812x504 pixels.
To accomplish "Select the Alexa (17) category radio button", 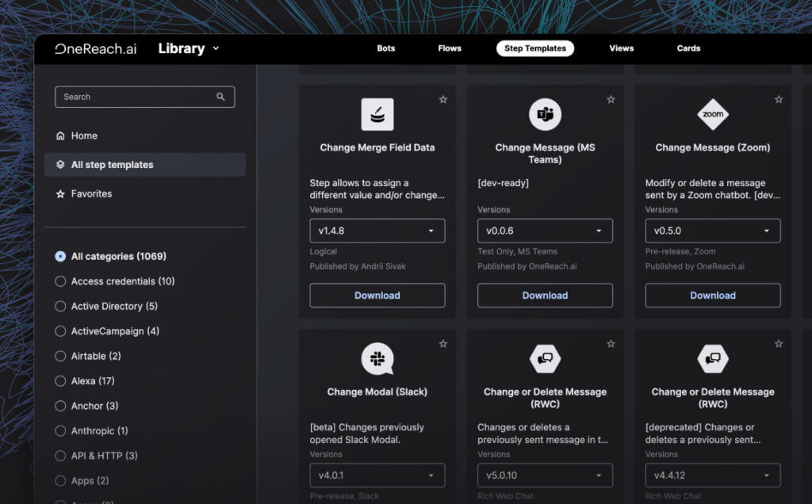I will (60, 380).
